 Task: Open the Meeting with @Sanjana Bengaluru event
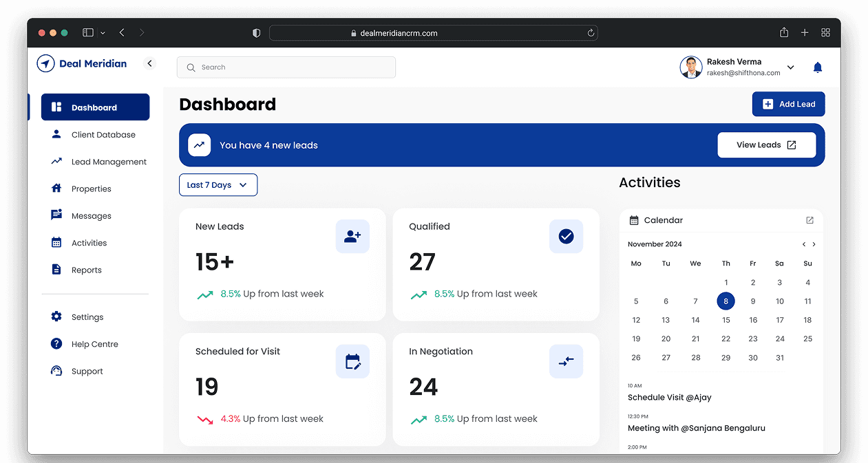click(697, 428)
